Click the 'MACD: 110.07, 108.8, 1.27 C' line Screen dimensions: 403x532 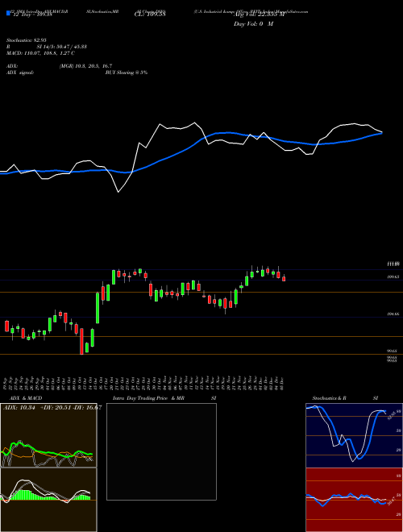click(x=40, y=53)
